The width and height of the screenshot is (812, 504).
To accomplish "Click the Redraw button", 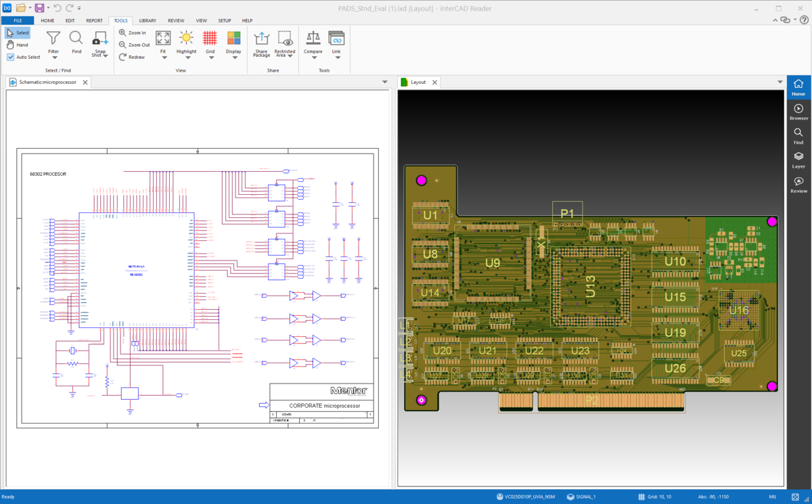I will (132, 58).
